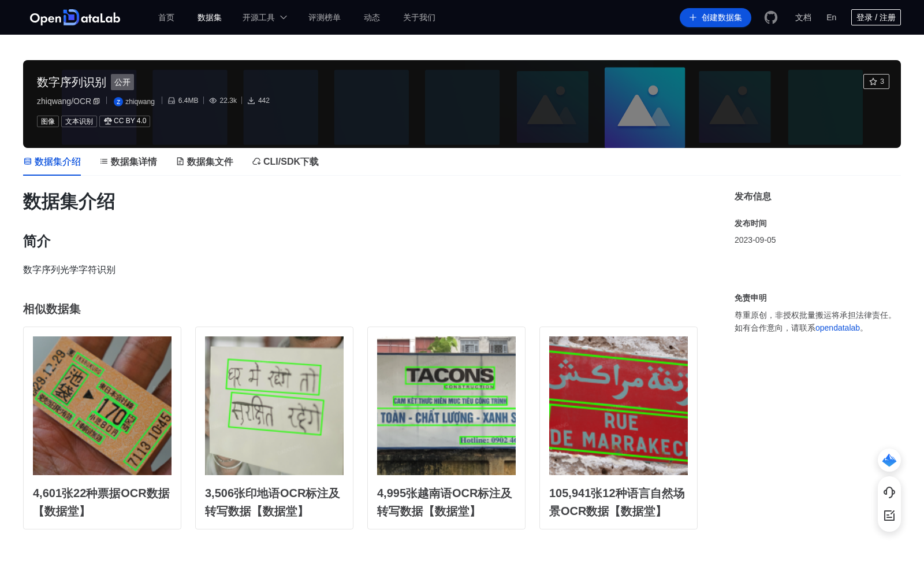Open the TACONS Vietnamese sign thumbnail

(x=446, y=406)
